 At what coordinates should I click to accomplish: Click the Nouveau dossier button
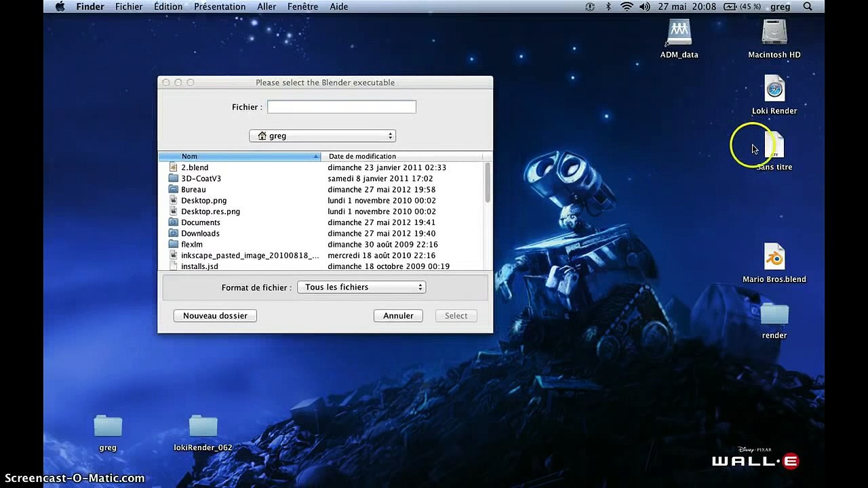[215, 316]
